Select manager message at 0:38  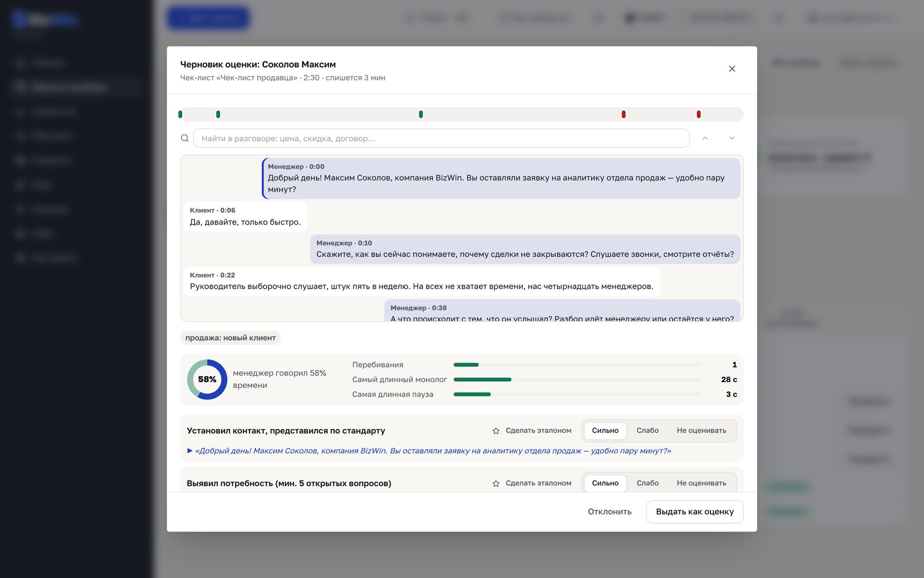point(562,310)
